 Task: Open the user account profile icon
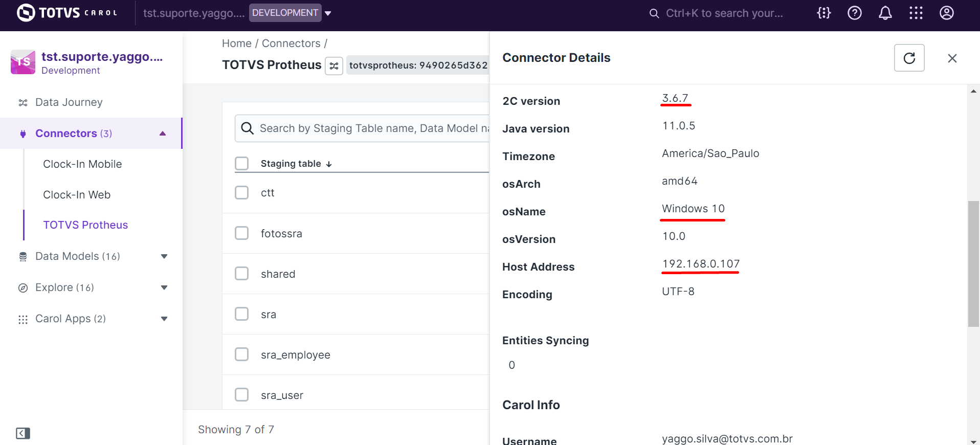pyautogui.click(x=946, y=13)
